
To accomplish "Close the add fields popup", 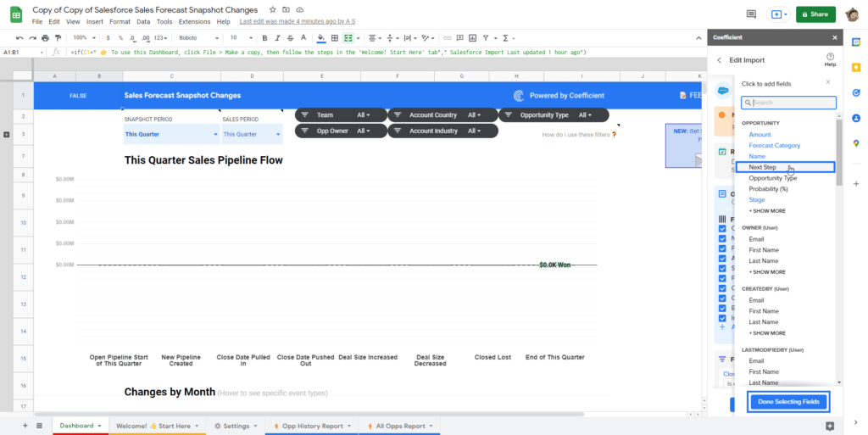I will pyautogui.click(x=828, y=82).
